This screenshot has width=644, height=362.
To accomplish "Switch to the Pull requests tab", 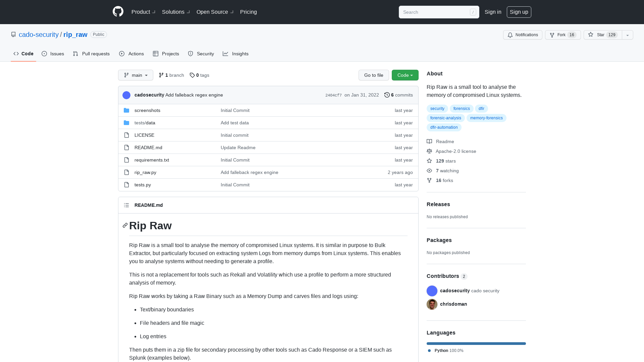I will [91, 54].
